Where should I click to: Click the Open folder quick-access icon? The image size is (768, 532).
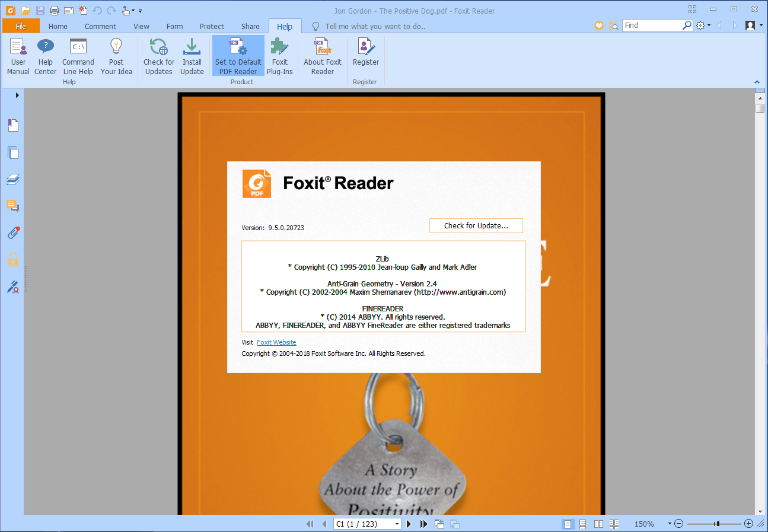pyautogui.click(x=26, y=10)
